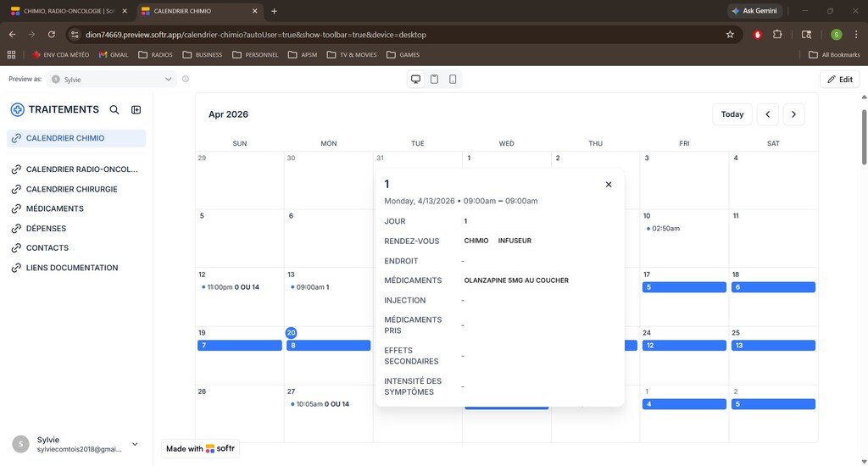This screenshot has height=466, width=868.
Task: Go to next month with right chevron
Action: pyautogui.click(x=793, y=114)
